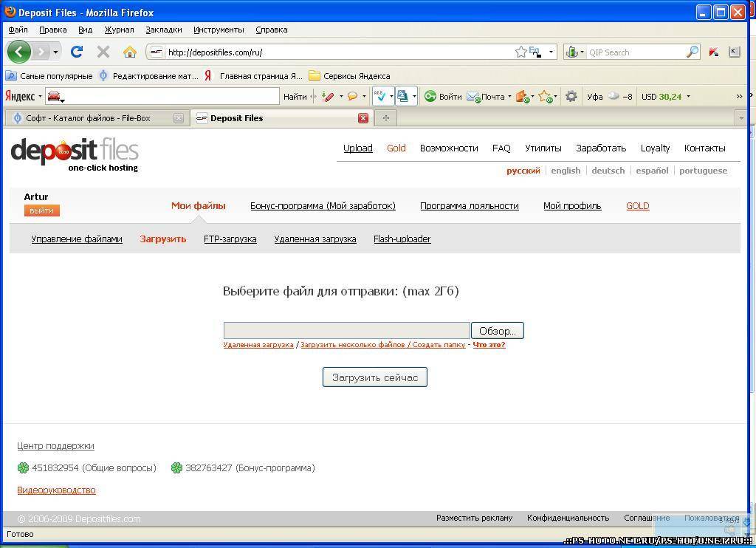
Task: Open the recent pages history dropdown arrow
Action: 56,52
